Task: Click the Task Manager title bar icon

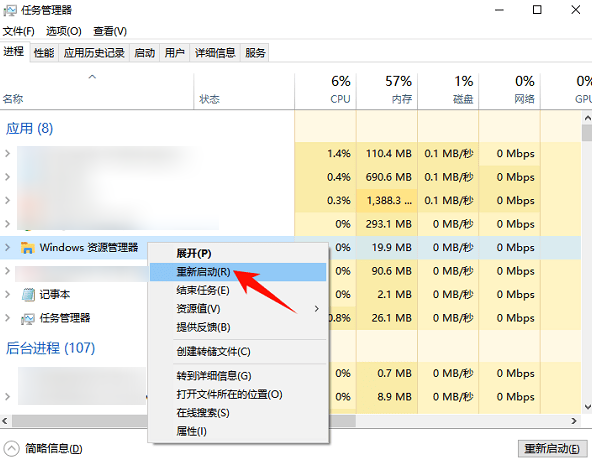Action: (x=10, y=10)
